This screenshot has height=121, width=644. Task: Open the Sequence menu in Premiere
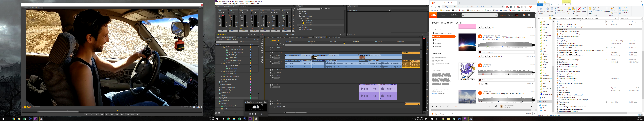tap(235, 4)
